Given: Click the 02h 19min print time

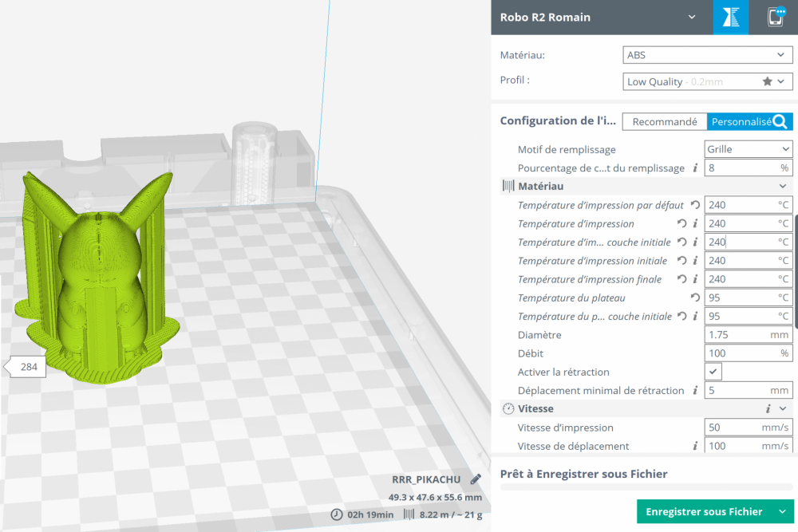Looking at the screenshot, I should (370, 514).
